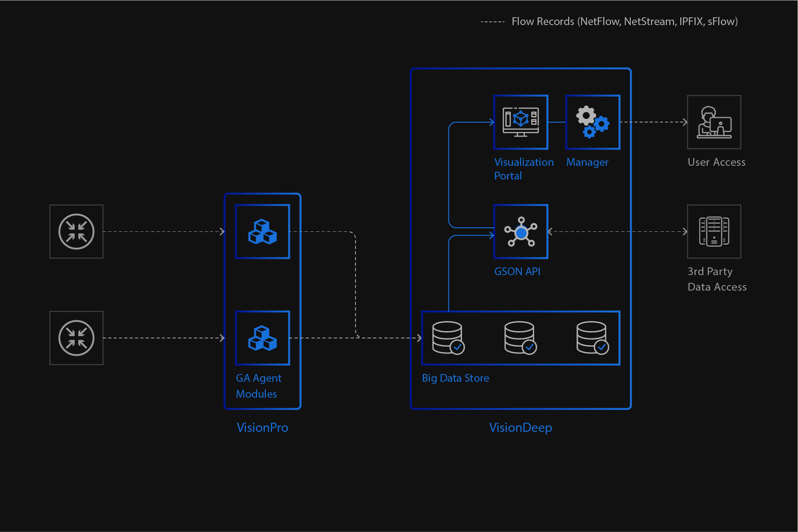798x532 pixels.
Task: Click the Flow Records legend text
Action: [624, 21]
